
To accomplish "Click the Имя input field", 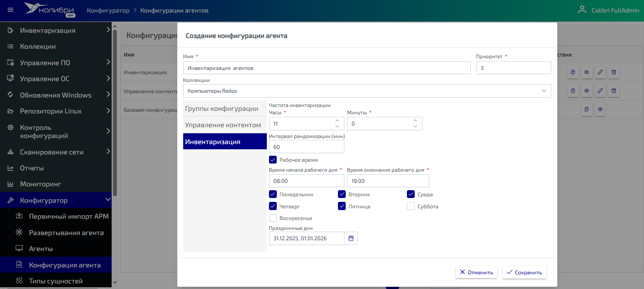I will pyautogui.click(x=326, y=68).
